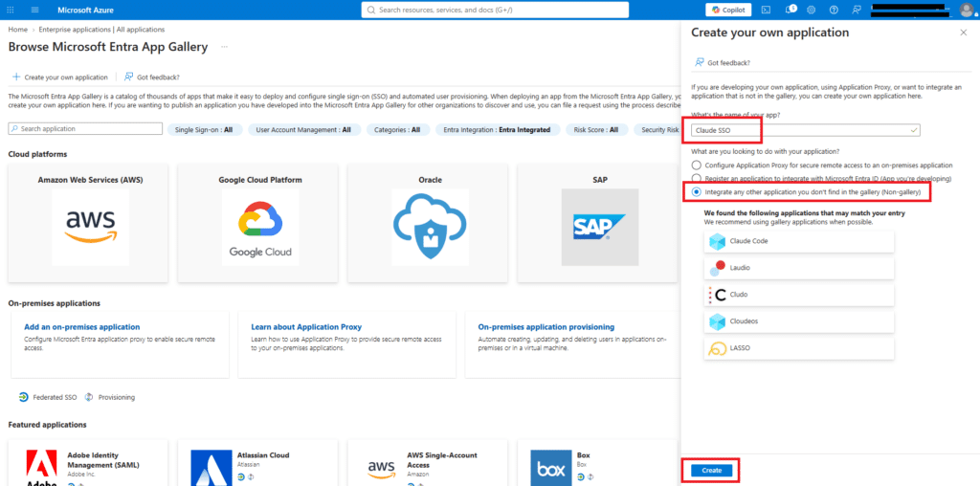The image size is (980, 486).
Task: Open the Azure portal hamburger menu
Action: (x=34, y=10)
